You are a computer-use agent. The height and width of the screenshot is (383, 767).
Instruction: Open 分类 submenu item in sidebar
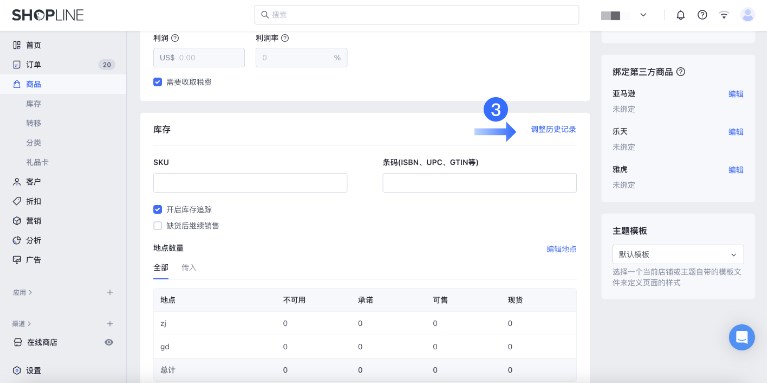pos(34,143)
